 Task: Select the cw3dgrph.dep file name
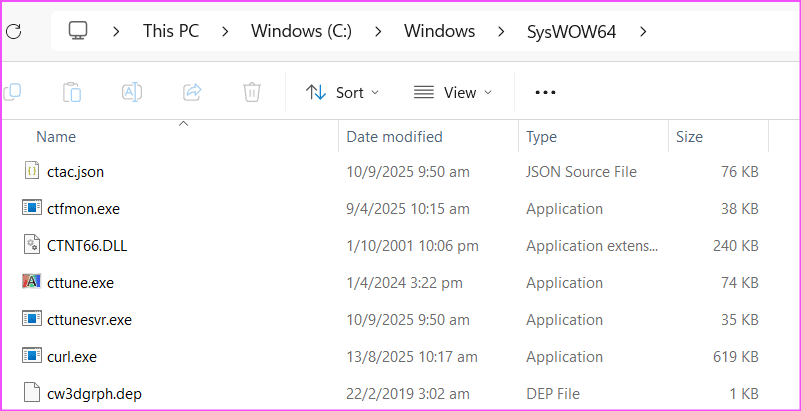(x=95, y=394)
